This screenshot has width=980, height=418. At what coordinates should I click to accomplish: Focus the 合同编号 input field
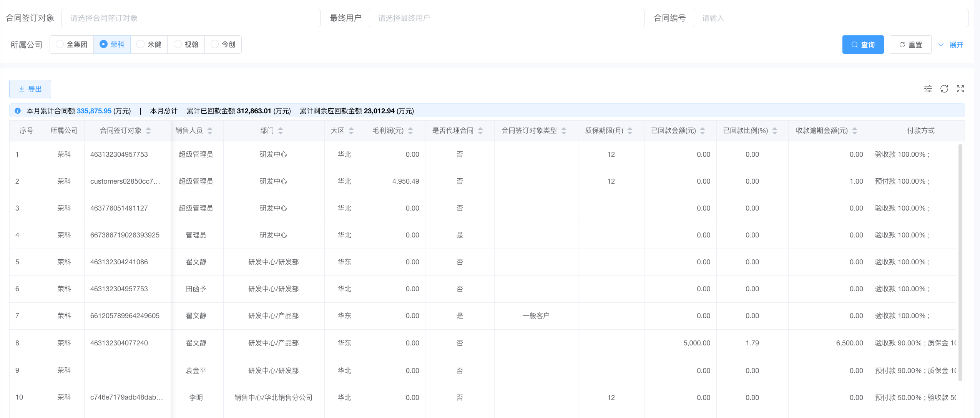tap(830, 18)
